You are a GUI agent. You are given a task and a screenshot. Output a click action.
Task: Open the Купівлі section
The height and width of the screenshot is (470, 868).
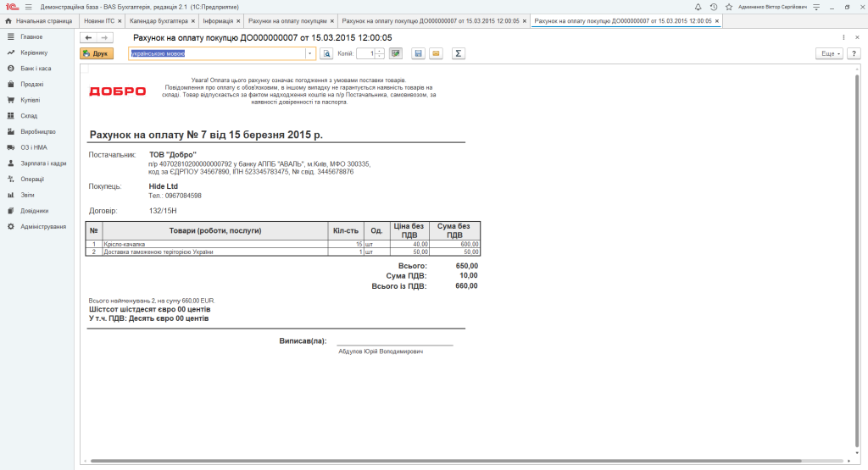tap(30, 100)
